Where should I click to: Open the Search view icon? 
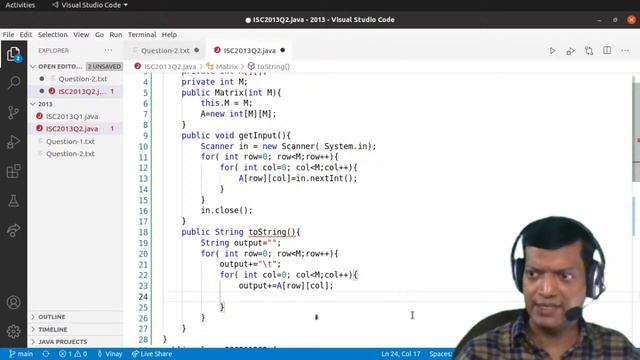(13, 83)
